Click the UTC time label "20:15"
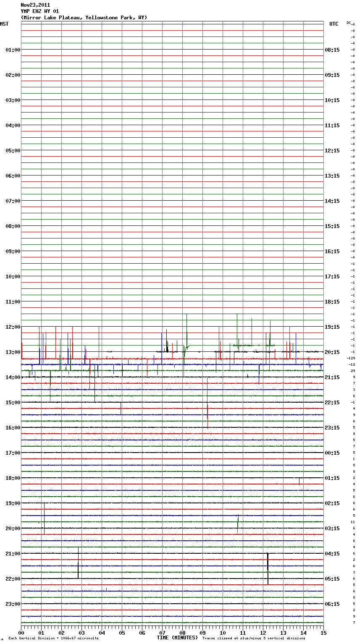Viewport: 357px width, 644px height. pyautogui.click(x=332, y=352)
